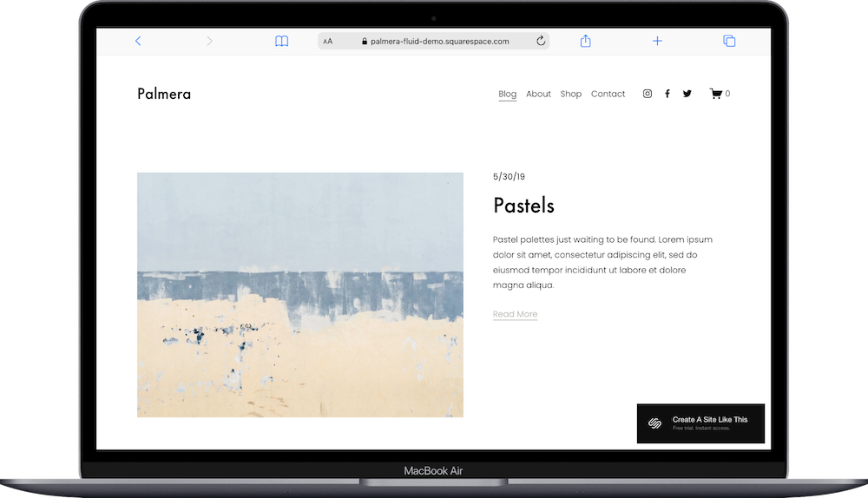The width and height of the screenshot is (868, 498).
Task: Open the shopping cart icon
Action: (720, 94)
